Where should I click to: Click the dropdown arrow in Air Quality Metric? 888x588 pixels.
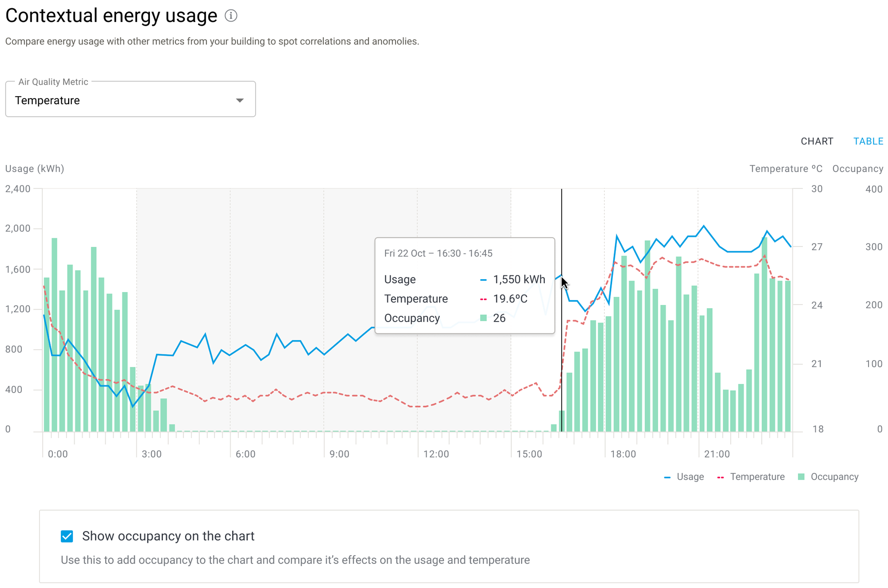[x=240, y=100]
